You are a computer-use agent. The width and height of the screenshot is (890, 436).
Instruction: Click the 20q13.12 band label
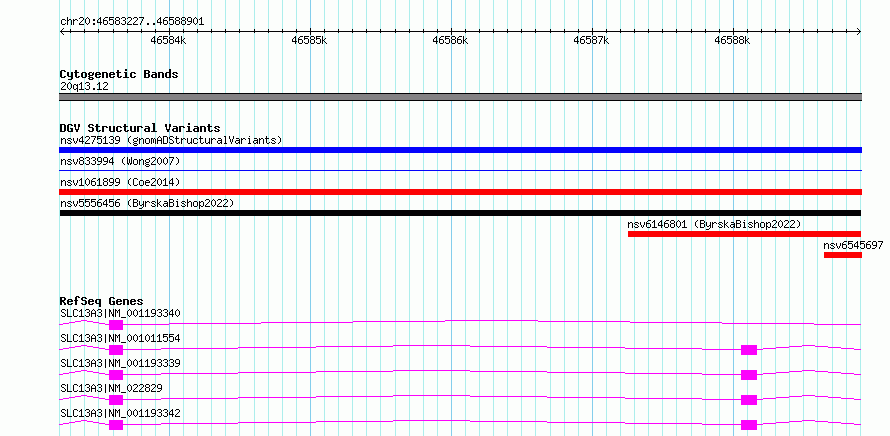(x=84, y=86)
